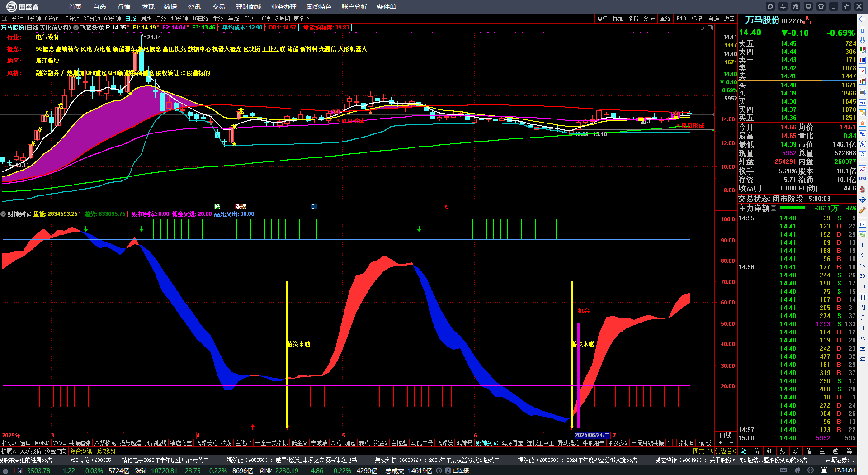
Task: Click the keyboard icon in status bar
Action: [783, 470]
